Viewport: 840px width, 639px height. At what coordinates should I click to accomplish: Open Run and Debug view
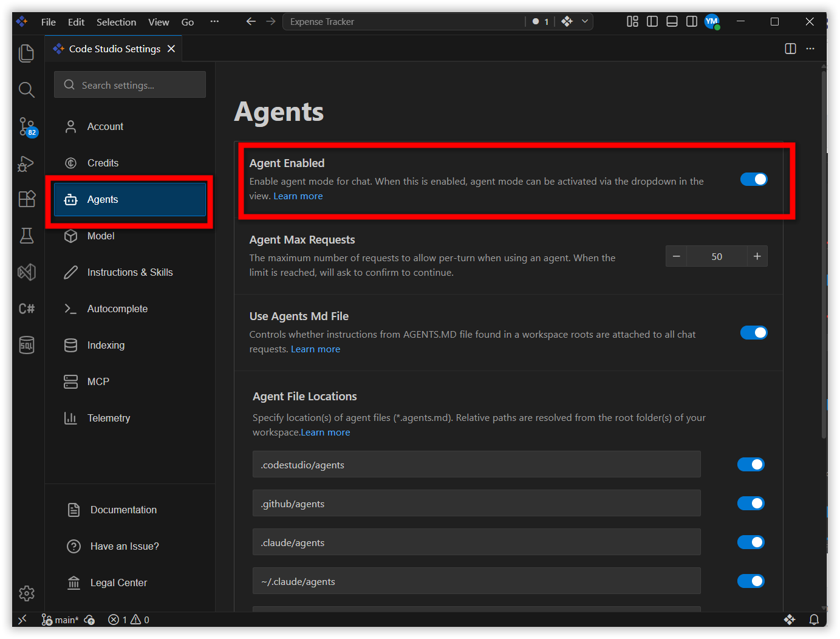click(x=27, y=163)
